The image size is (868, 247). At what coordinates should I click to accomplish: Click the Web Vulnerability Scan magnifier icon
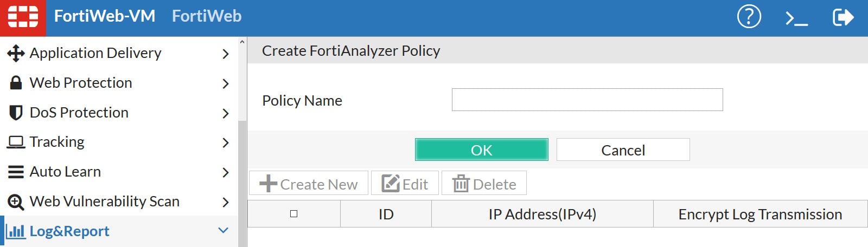[x=16, y=202]
